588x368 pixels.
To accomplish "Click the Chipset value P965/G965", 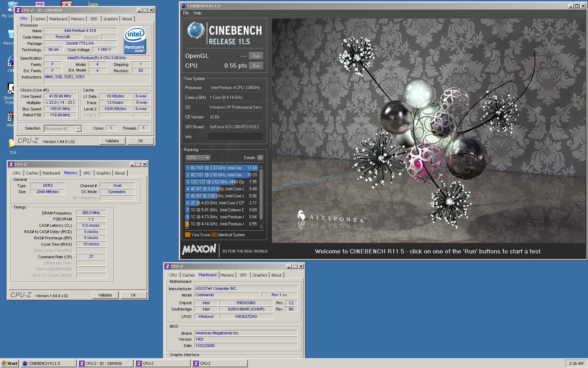I will point(246,303).
